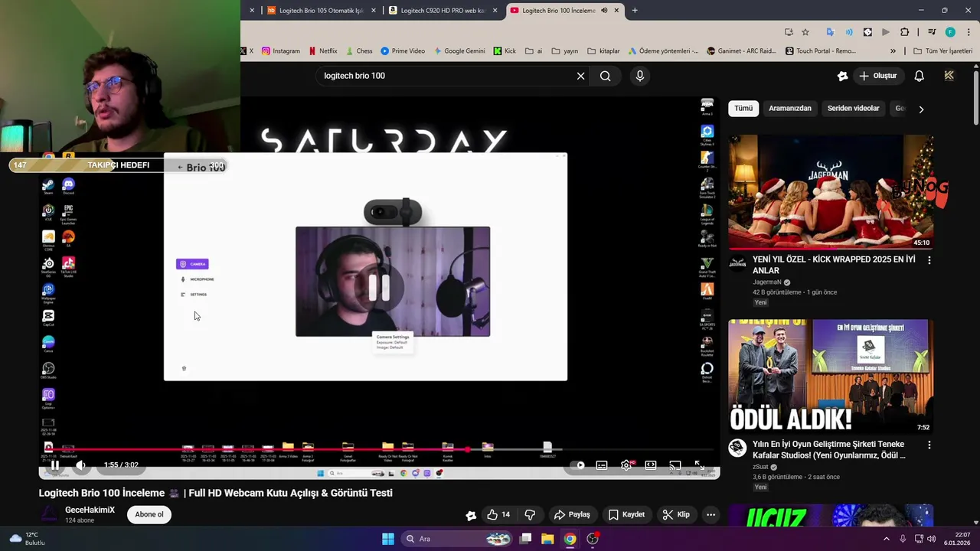Select the Seriden videolar filter chip
This screenshot has width=980, height=551.
click(853, 109)
